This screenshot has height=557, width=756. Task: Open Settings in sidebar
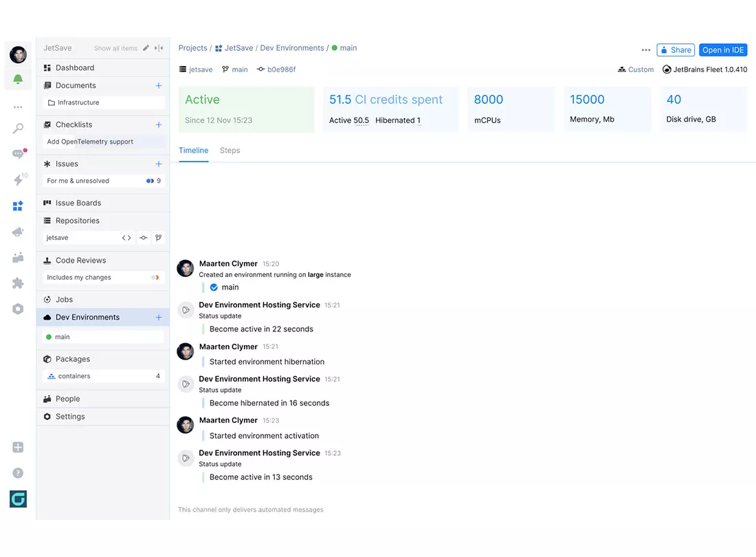103,417
